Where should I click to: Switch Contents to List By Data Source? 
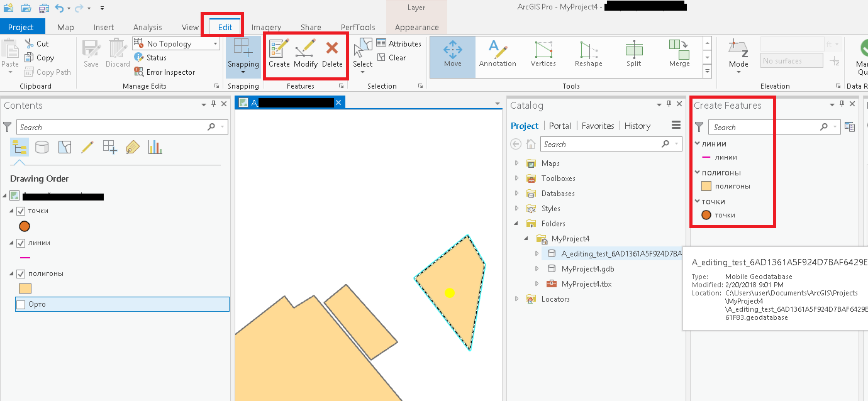click(42, 147)
